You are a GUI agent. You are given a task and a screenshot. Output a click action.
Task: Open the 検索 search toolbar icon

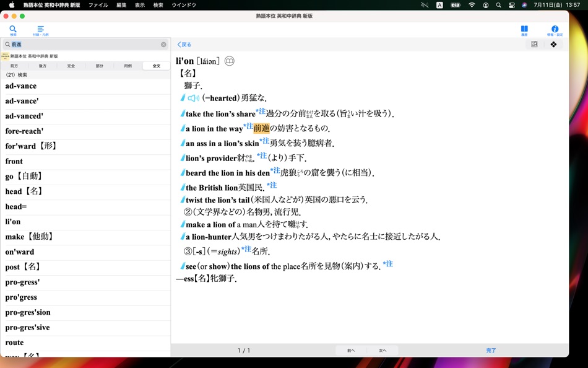(x=13, y=30)
